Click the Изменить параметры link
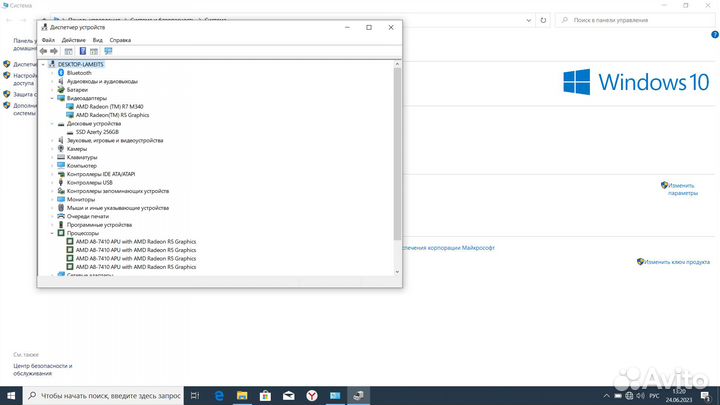720x405 pixels. coord(681,189)
